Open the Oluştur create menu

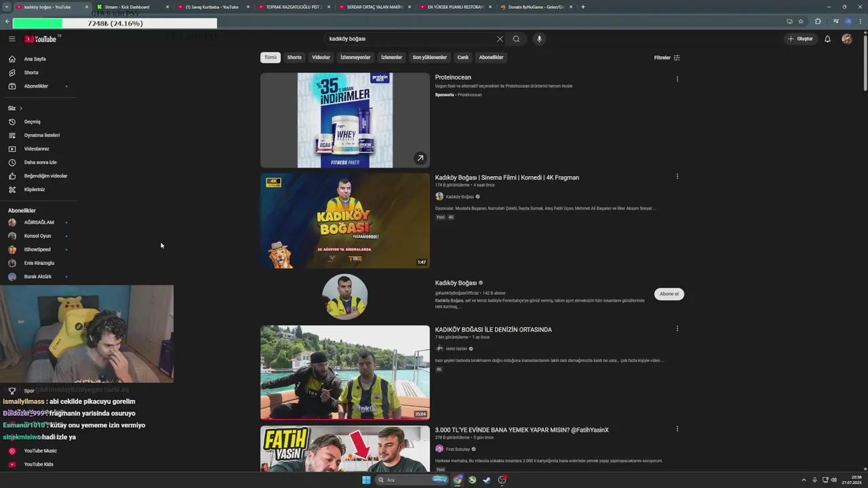(x=800, y=39)
